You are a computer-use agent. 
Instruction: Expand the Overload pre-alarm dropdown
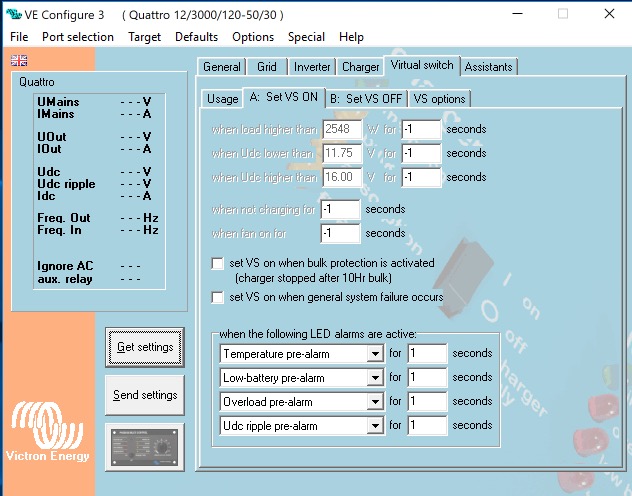click(375, 402)
